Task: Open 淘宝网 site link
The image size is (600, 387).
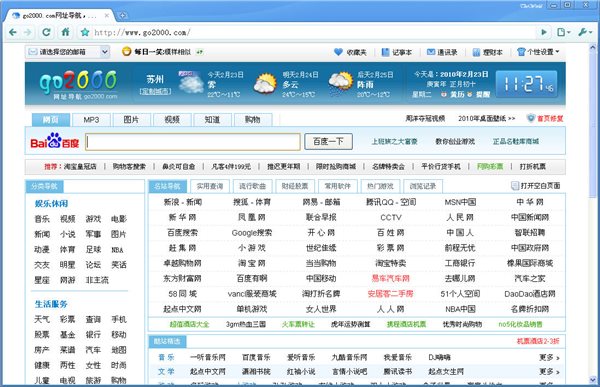Action: pyautogui.click(x=252, y=263)
